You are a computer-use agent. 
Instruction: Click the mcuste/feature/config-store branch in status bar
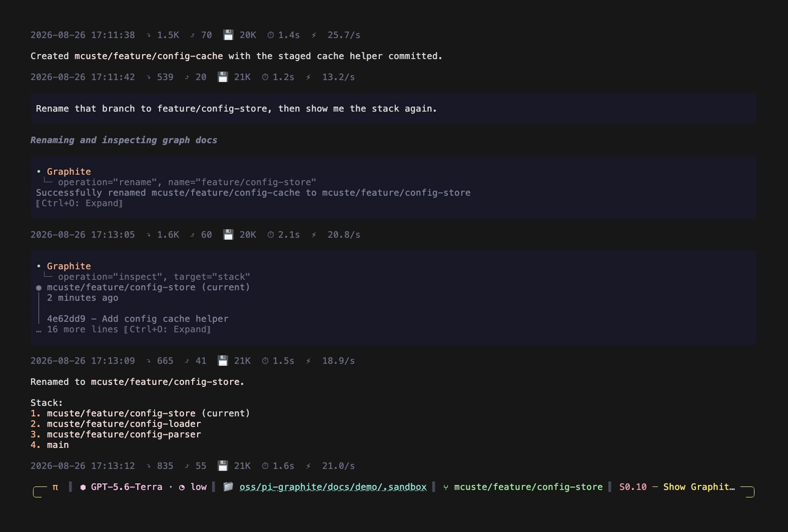[x=528, y=487]
